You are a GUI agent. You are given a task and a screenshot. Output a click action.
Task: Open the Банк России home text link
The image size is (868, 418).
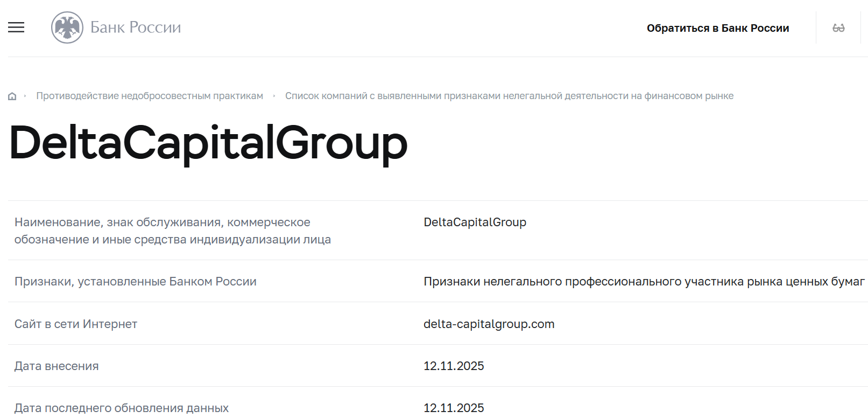pos(136,27)
